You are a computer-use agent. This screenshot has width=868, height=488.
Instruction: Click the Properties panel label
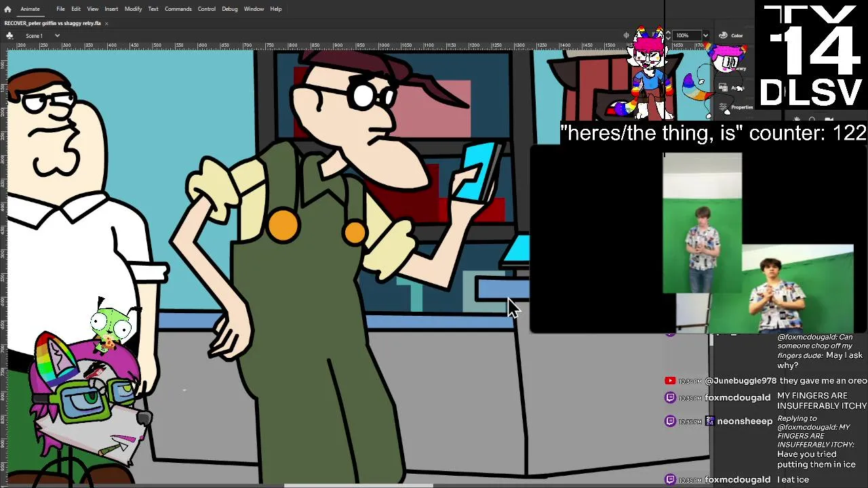[x=742, y=107]
